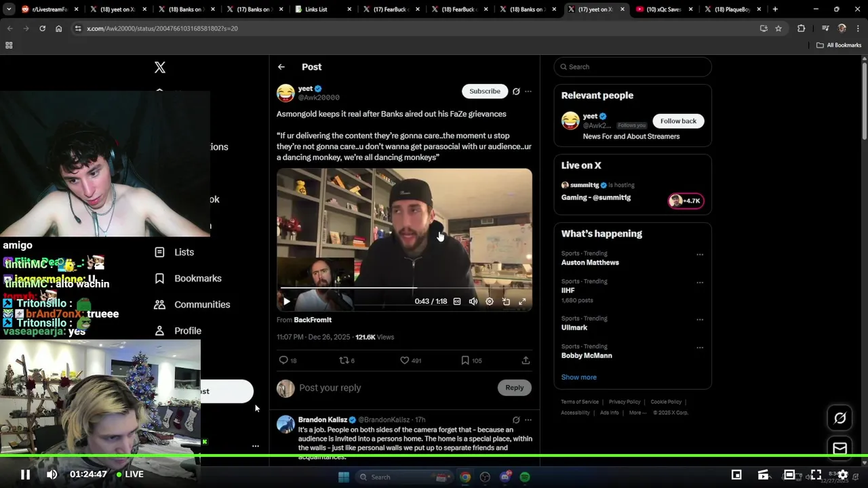This screenshot has width=868, height=488.
Task: Click the Grok icon on Brandon Kalisz's reply
Action: [x=516, y=420]
